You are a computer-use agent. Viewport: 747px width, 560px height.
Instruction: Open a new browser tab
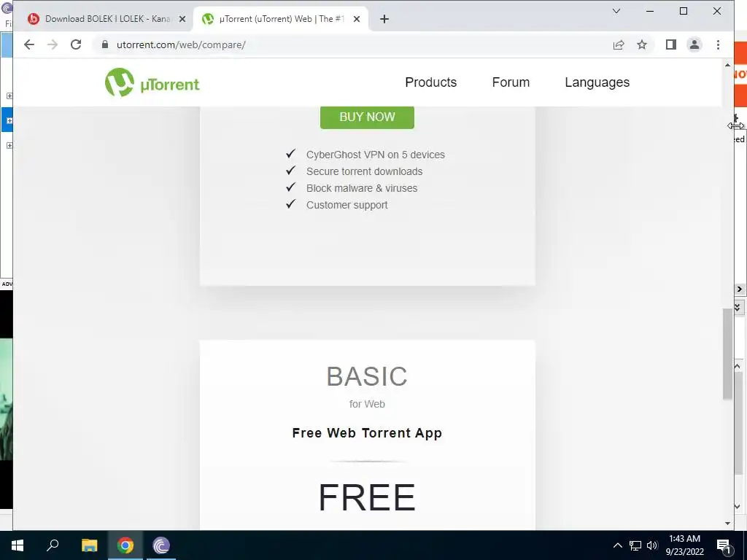coord(384,19)
